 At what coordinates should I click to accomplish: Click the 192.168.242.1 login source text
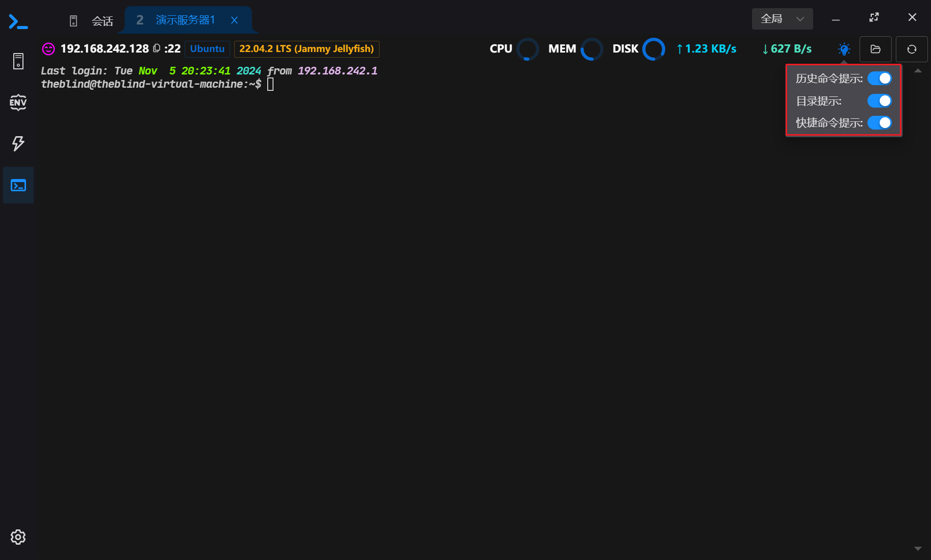coord(338,71)
